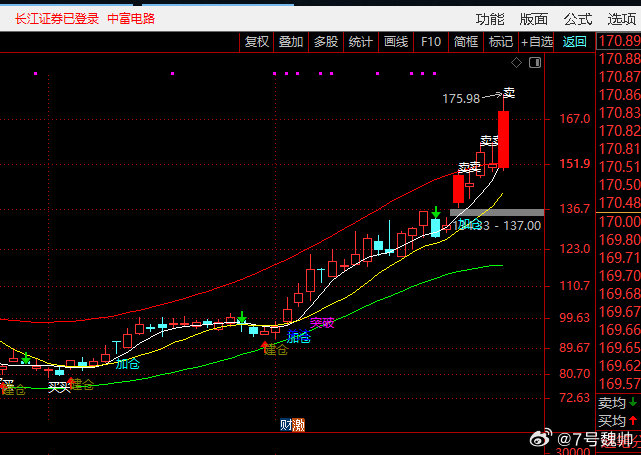641x455 pixels.
Task: Click the blue 财 icon
Action: click(x=286, y=425)
